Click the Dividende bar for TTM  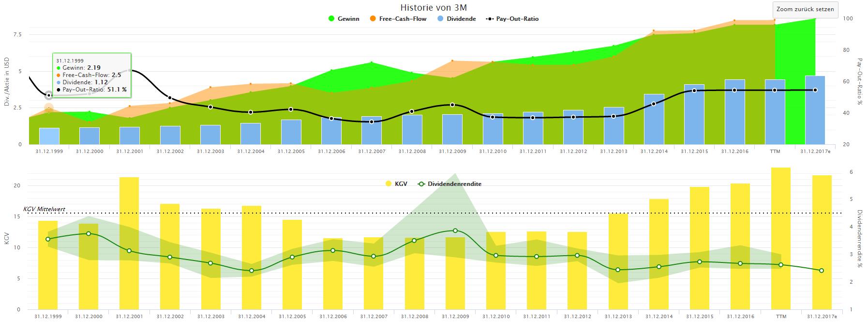tap(775, 112)
